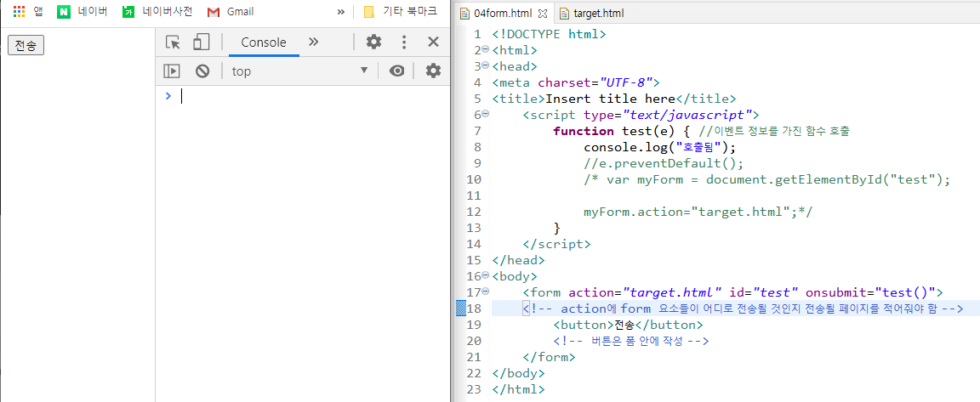Click the function test(e) declaration
The width and height of the screenshot is (980, 402).
coord(622,131)
